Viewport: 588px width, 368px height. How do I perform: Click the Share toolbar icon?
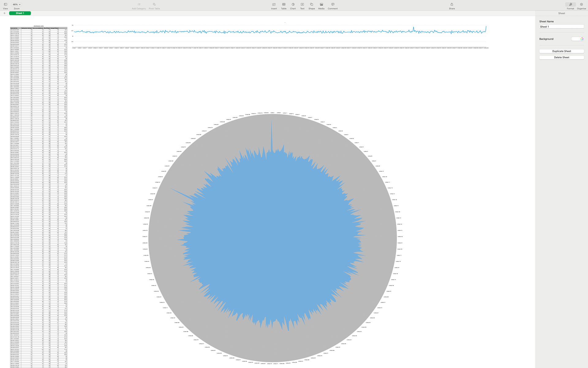coord(452,5)
